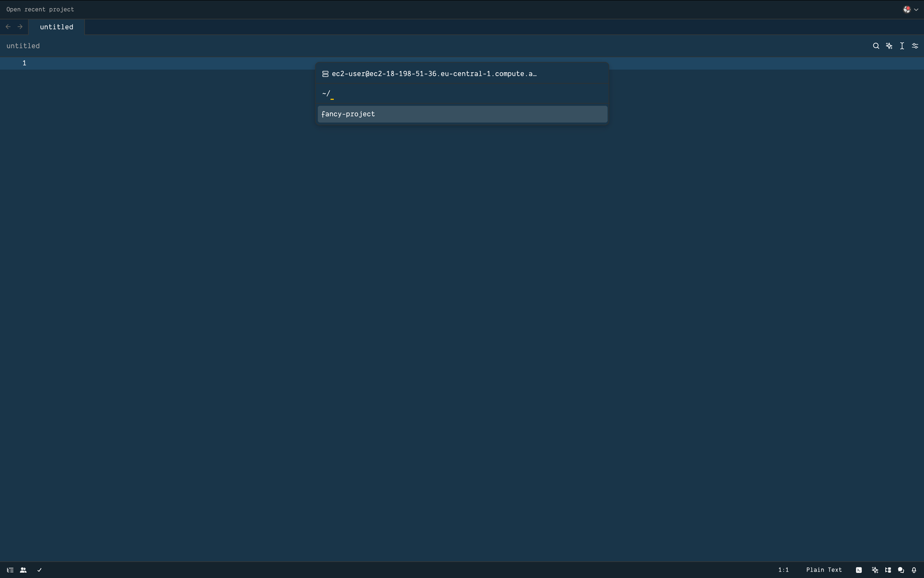Switch to the untitled tab
Screen dimensions: 924x578
pyautogui.click(x=56, y=27)
